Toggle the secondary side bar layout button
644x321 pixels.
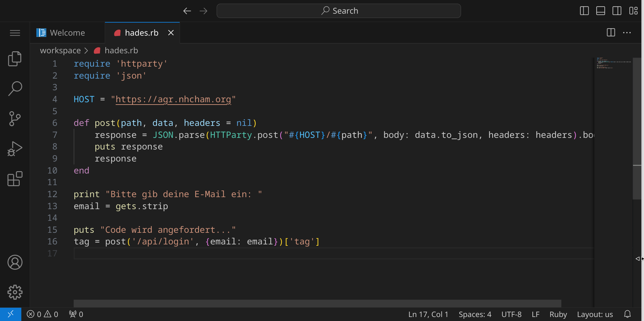(617, 11)
